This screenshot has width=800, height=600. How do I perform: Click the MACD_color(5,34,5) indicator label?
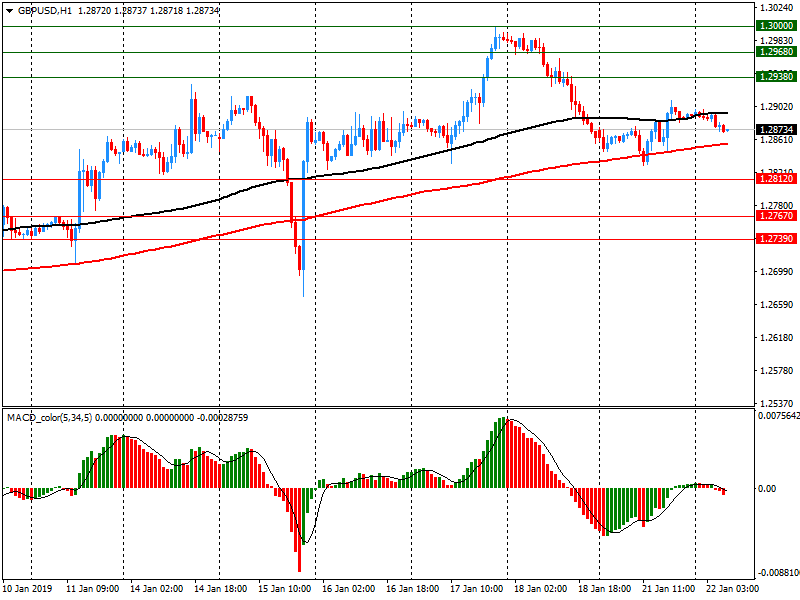[x=49, y=418]
